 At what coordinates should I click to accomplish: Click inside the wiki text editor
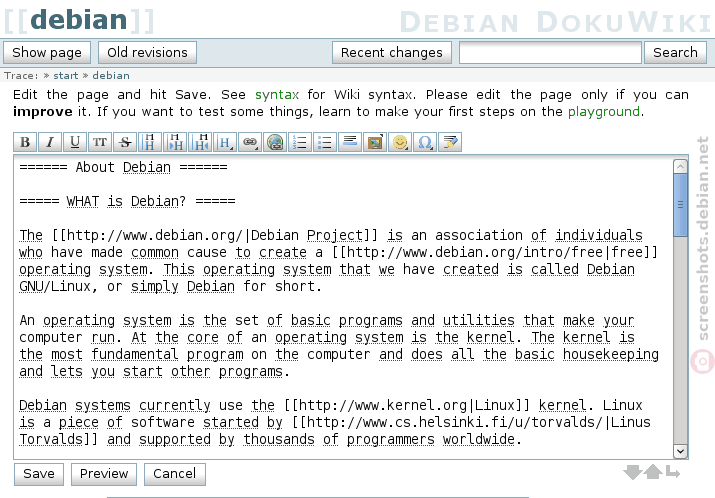click(x=343, y=307)
